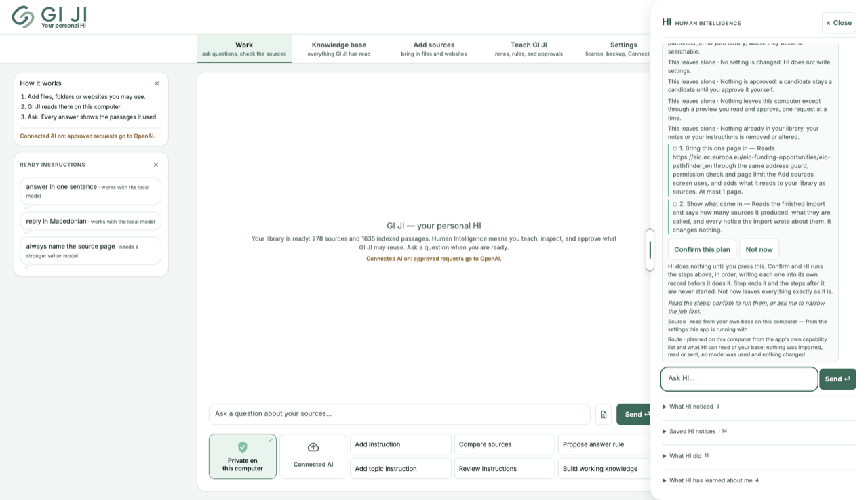Switch to Connected AI mode
868x500 pixels.
(313, 457)
